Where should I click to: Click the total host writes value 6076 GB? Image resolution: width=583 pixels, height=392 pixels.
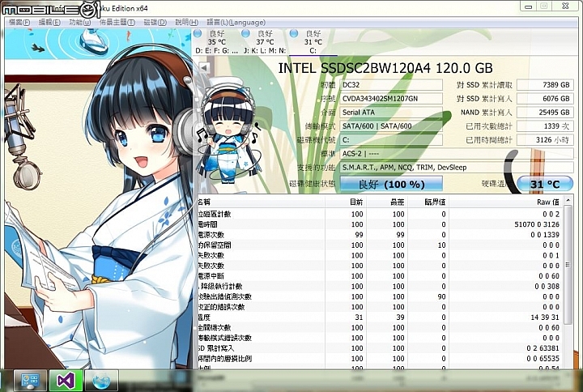tap(545, 99)
